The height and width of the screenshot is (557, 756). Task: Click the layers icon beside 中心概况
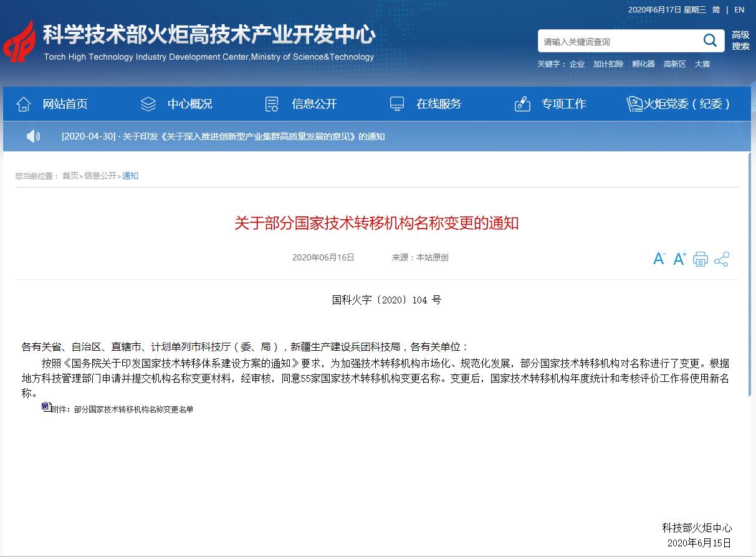point(148,104)
